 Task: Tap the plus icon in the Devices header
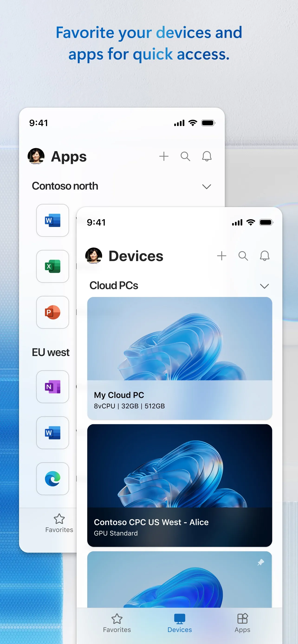click(222, 256)
